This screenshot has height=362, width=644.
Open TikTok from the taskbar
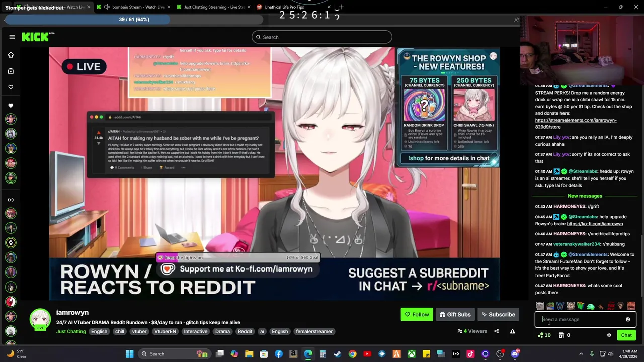pyautogui.click(x=470, y=354)
